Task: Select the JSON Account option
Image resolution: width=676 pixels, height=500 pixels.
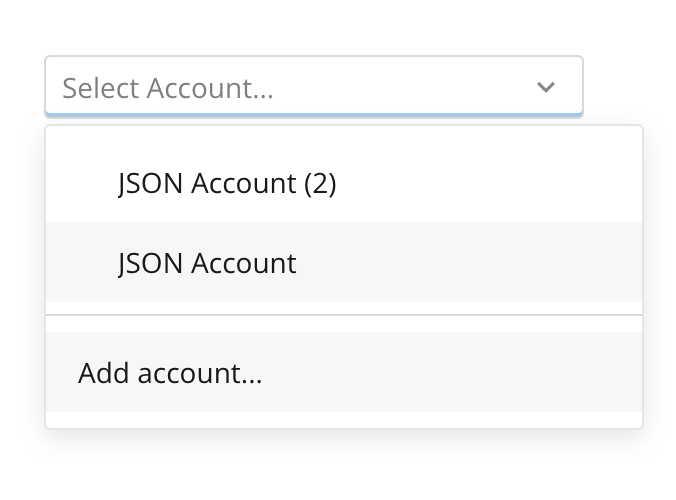Action: pyautogui.click(x=207, y=263)
